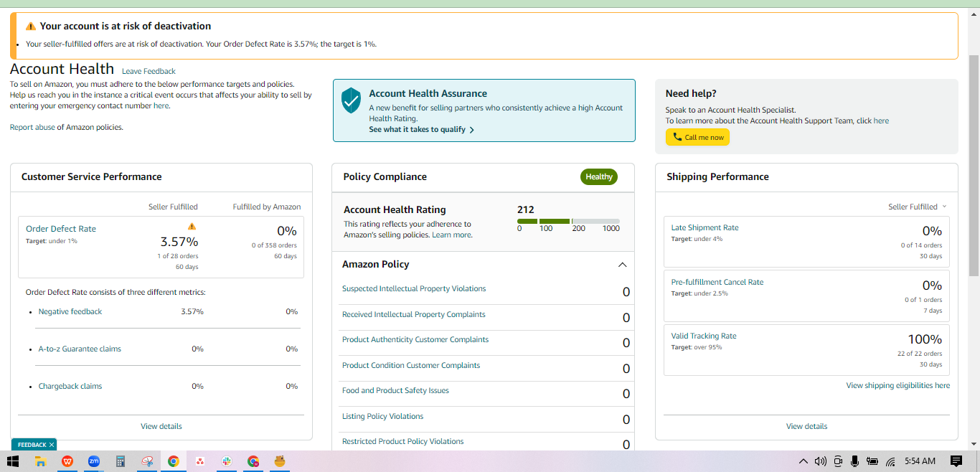Click the camera tray icon
The image size is (980, 472).
[838, 461]
